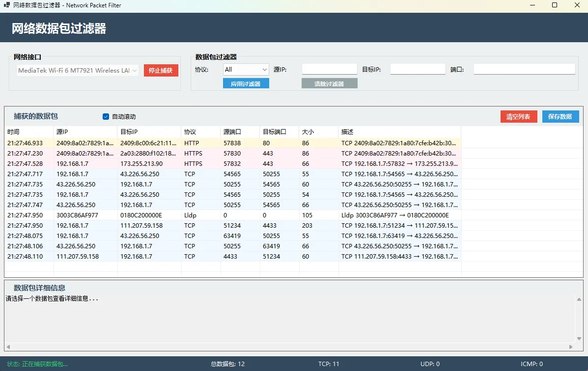588x371 pixels.
Task: Clear the packet list with 清空列表
Action: pos(518,116)
